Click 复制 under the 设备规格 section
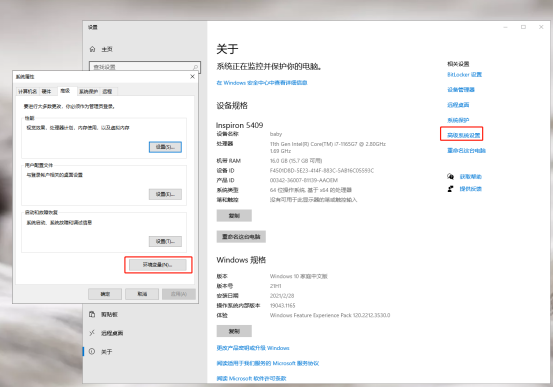The width and height of the screenshot is (554, 387). [234, 216]
